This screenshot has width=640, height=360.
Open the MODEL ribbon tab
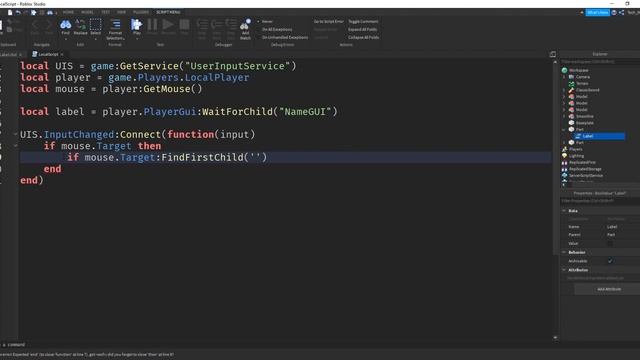87,12
